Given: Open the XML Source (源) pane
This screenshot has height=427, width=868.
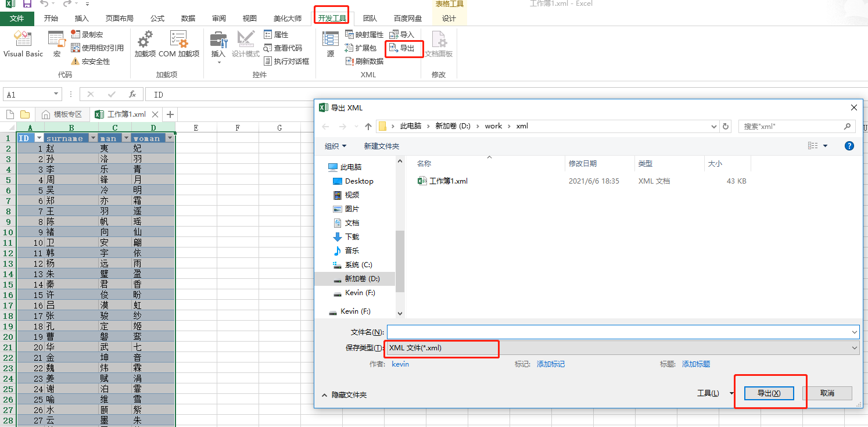Looking at the screenshot, I should [331, 44].
